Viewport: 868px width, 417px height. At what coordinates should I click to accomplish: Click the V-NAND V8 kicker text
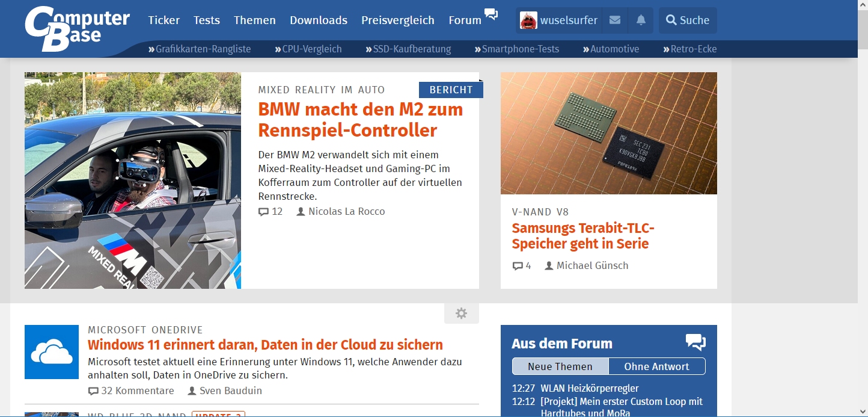540,212
